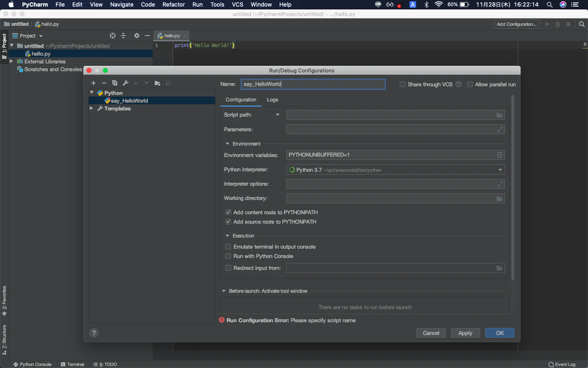The width and height of the screenshot is (588, 368).
Task: Click the Cancel button
Action: 431,333
